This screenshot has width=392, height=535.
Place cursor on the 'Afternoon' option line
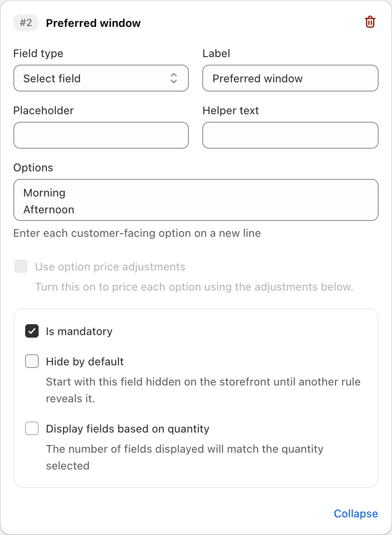(49, 210)
